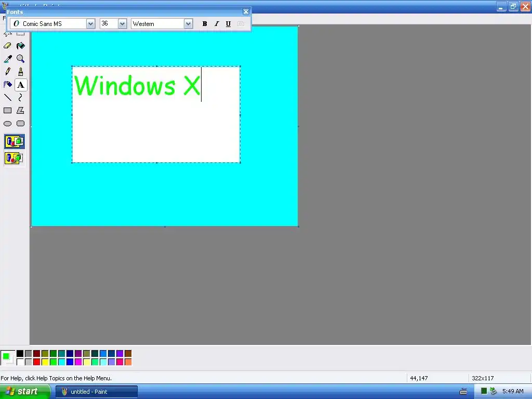Select the Brush tool
This screenshot has height=399, width=532.
point(21,72)
